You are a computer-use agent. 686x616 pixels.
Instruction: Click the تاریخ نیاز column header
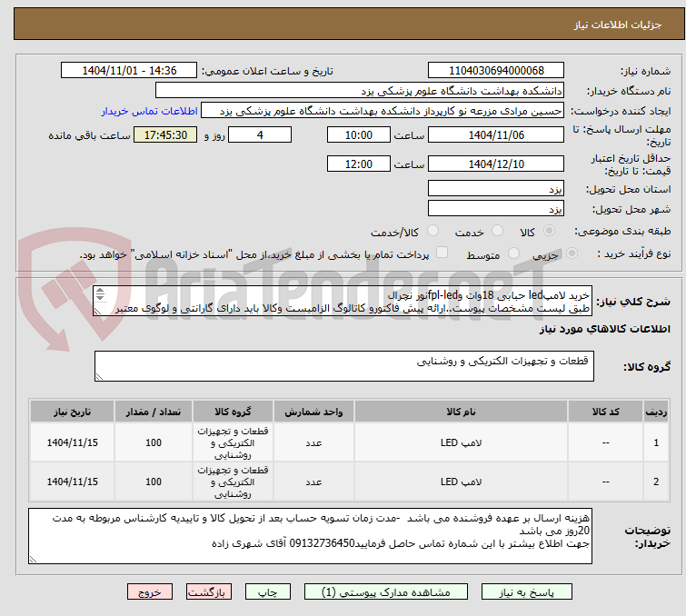click(x=72, y=412)
